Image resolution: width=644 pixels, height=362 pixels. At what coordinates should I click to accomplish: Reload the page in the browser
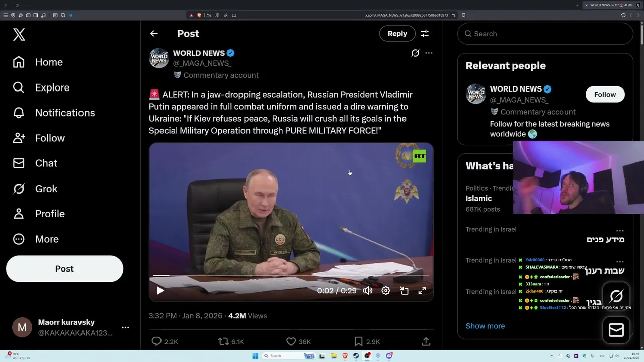click(623, 15)
